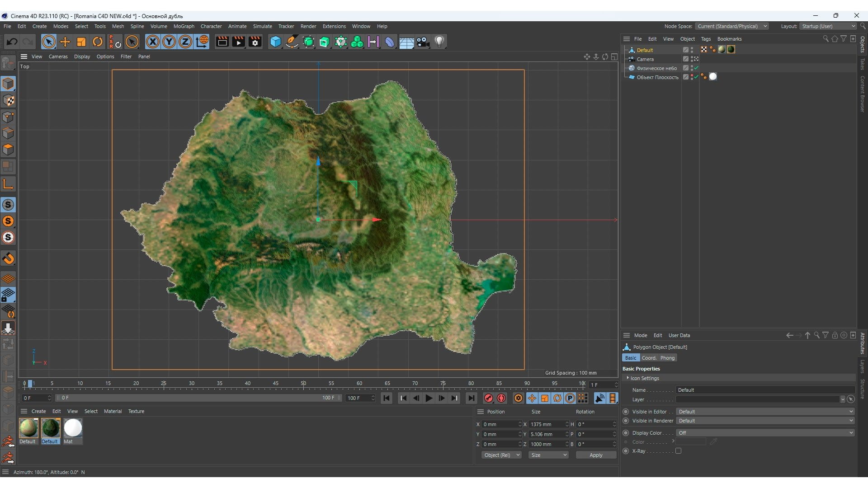868x488 pixels.
Task: Open the Visible in Renderer dropdown
Action: point(765,421)
